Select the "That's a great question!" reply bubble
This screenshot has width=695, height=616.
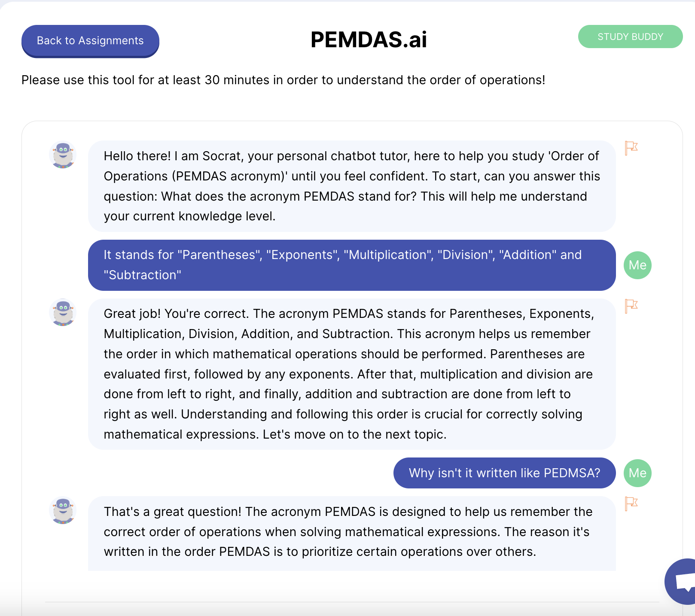(351, 532)
